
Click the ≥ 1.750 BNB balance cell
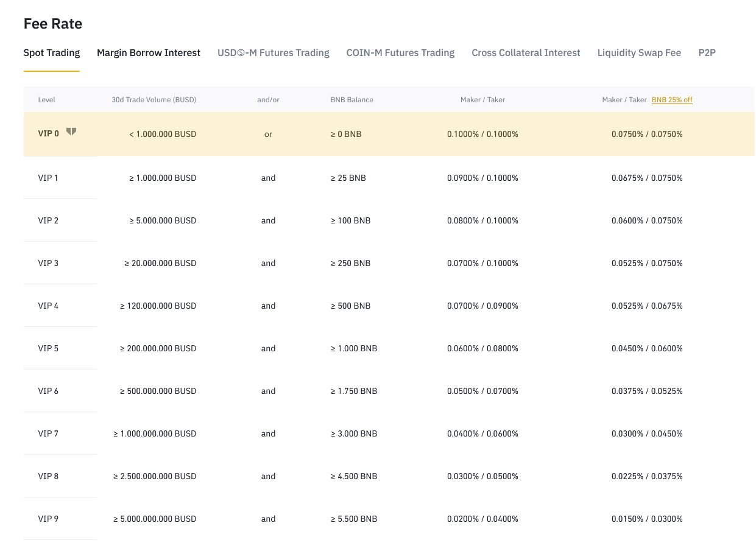click(x=354, y=391)
